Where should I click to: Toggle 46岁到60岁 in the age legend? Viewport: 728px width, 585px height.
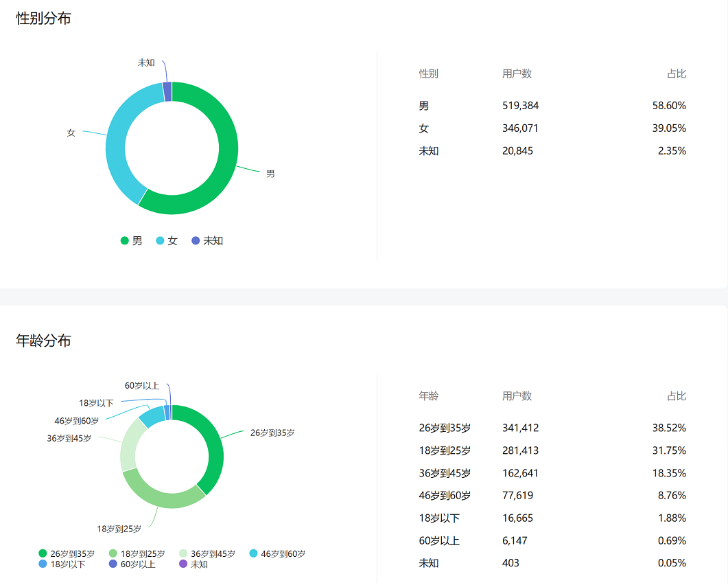[x=277, y=553]
